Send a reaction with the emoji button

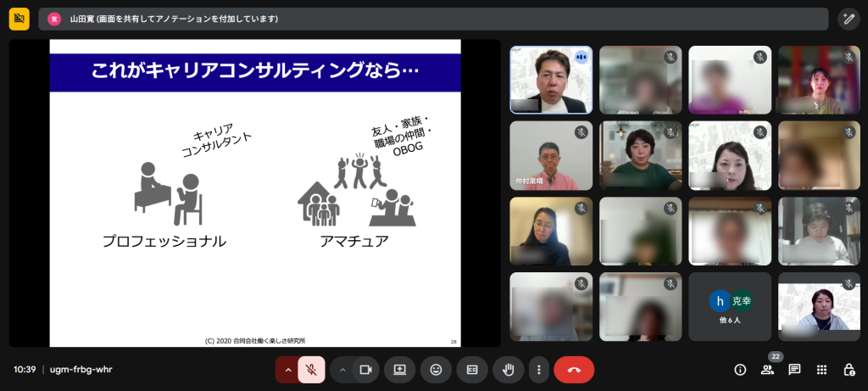pyautogui.click(x=436, y=370)
